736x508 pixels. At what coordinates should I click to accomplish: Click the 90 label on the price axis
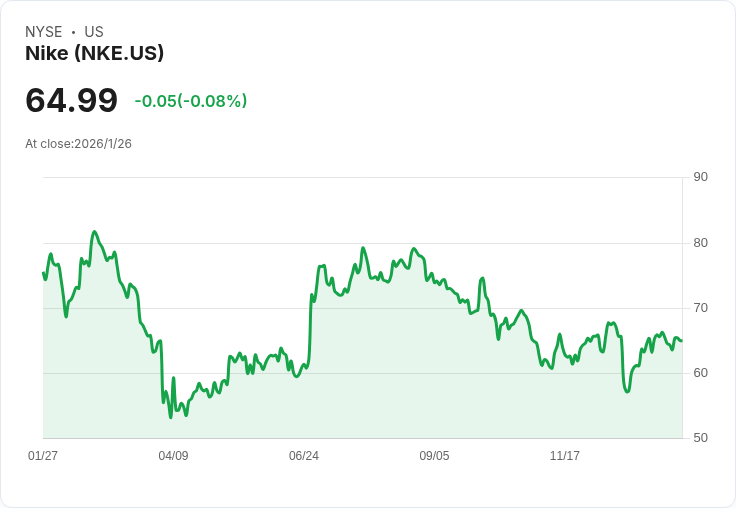click(x=701, y=177)
